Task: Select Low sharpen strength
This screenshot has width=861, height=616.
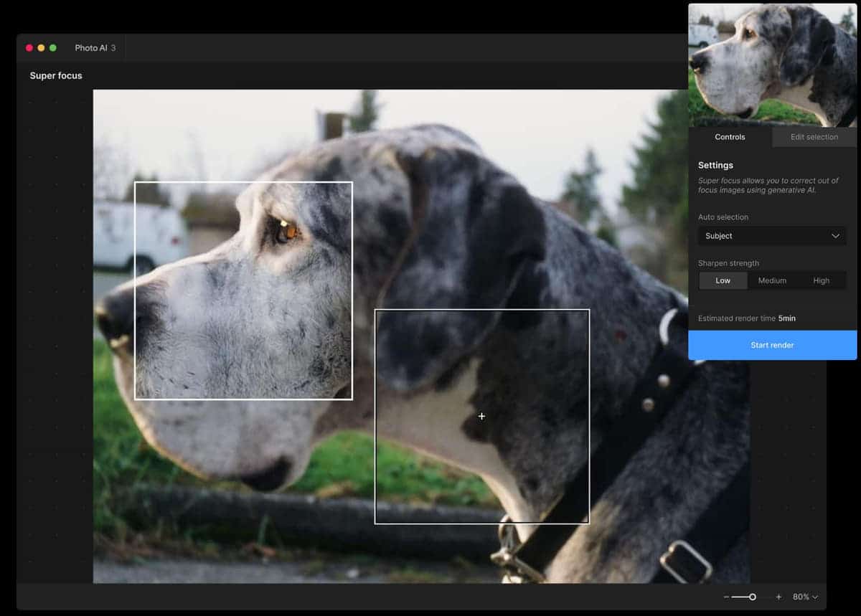Action: (x=723, y=280)
